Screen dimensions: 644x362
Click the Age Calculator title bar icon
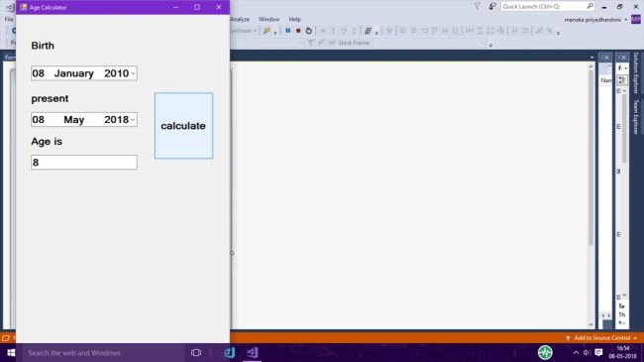click(24, 7)
